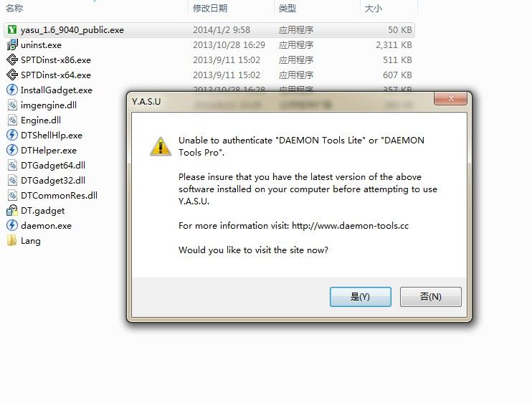Sort by the 修改日期 column header

coord(210,8)
